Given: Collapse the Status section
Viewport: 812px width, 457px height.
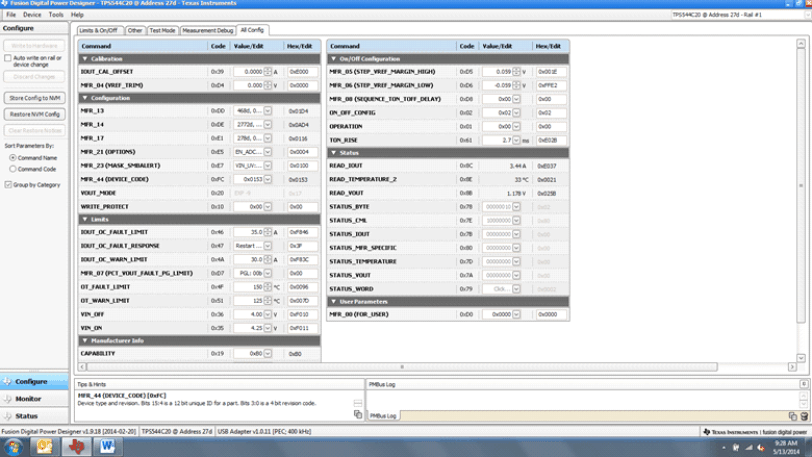Looking at the screenshot, I should 334,153.
